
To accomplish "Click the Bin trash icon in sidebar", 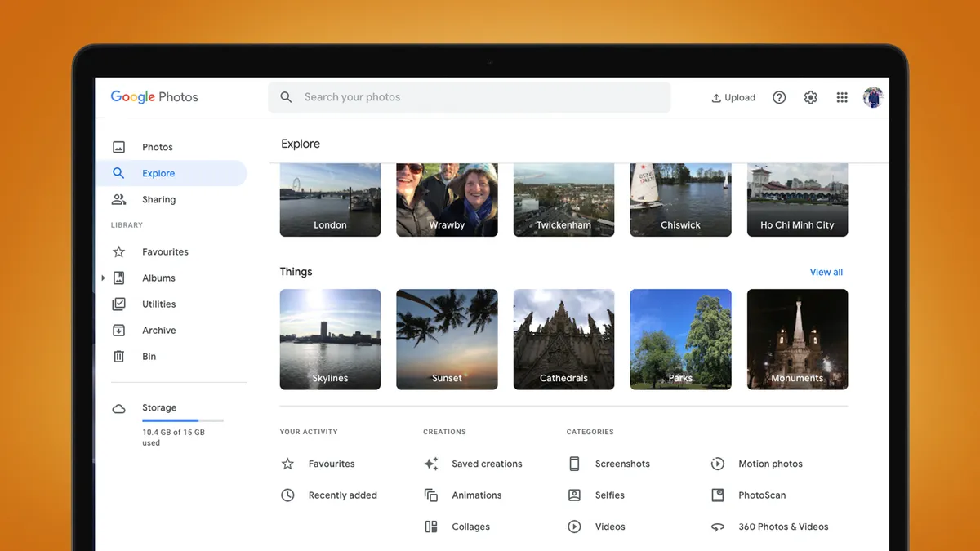I will tap(119, 357).
